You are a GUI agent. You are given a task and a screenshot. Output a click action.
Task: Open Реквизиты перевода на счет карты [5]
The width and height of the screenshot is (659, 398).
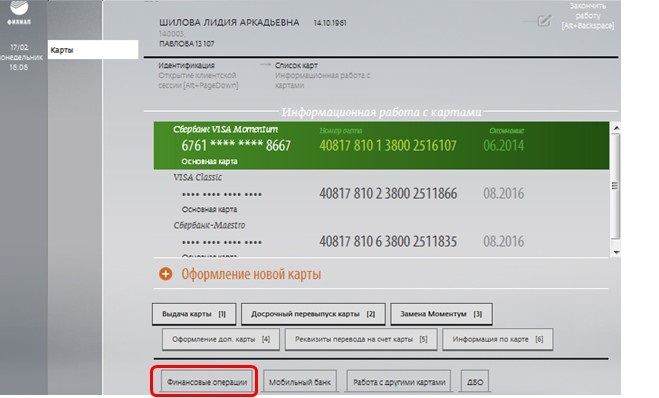361,339
